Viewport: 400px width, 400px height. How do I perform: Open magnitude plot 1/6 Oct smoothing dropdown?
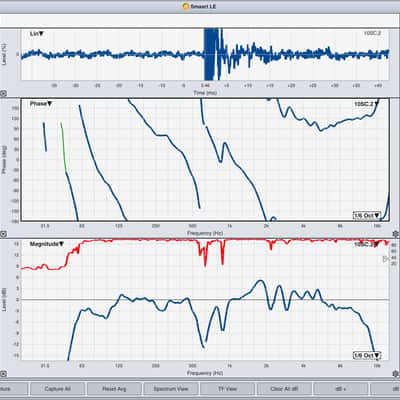(x=367, y=355)
